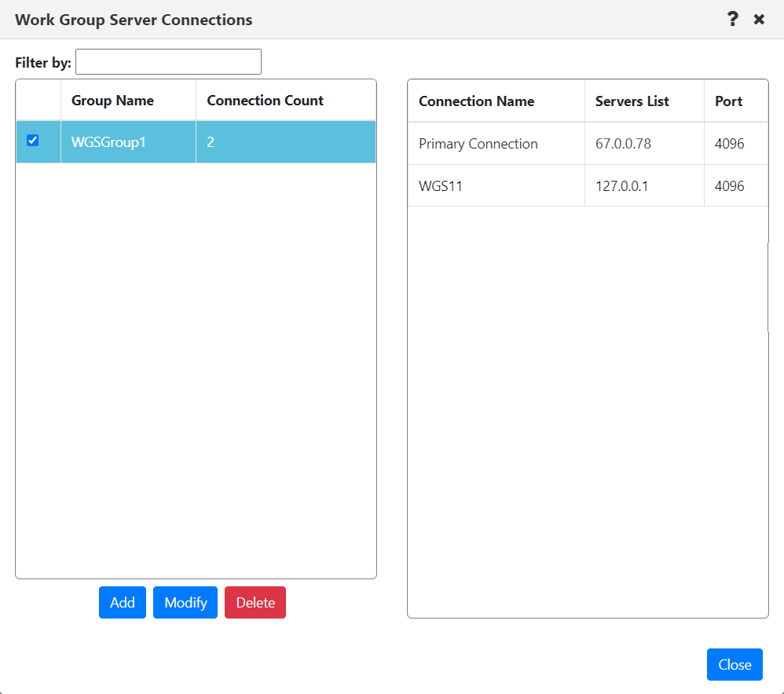This screenshot has width=784, height=694.
Task: Close dialog with the X icon
Action: click(x=759, y=20)
